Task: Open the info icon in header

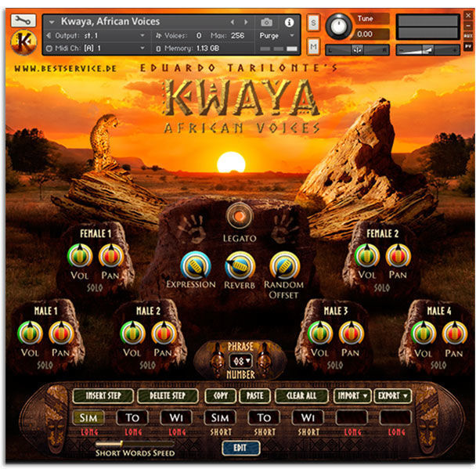Action: tap(289, 22)
